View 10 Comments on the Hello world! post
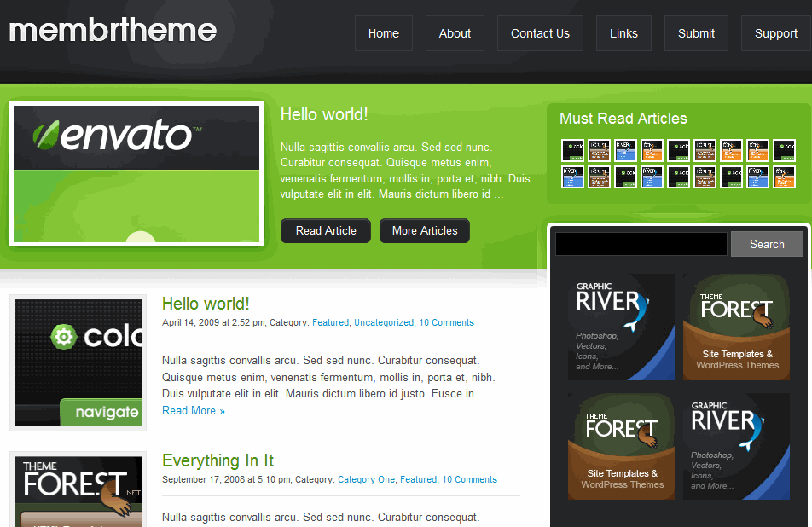This screenshot has height=527, width=812. point(446,322)
